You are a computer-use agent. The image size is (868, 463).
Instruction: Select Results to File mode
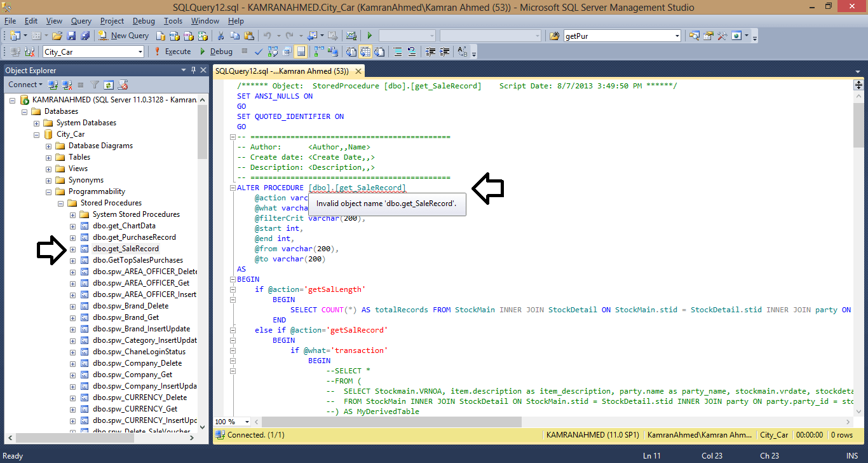tap(380, 52)
